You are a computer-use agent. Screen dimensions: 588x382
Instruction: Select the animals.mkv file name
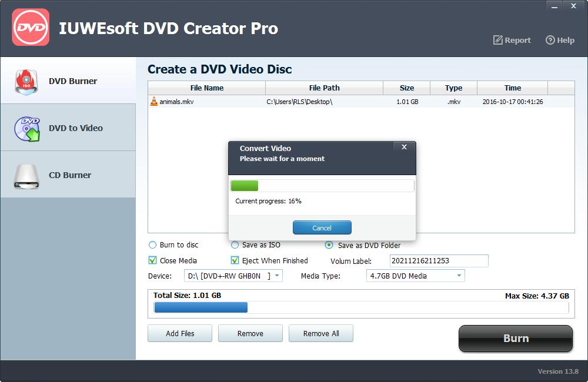[x=176, y=102]
